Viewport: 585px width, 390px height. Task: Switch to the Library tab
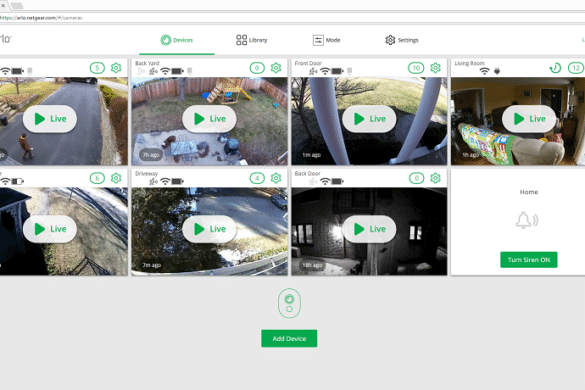tap(251, 40)
